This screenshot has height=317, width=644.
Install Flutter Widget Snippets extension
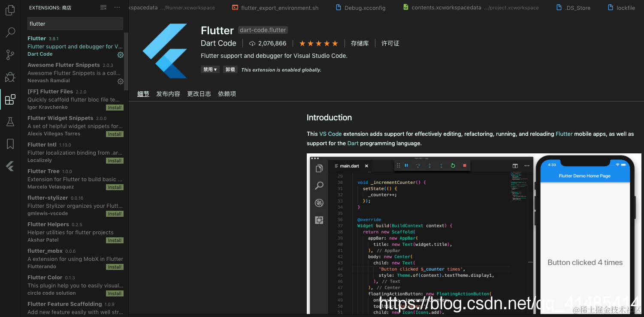pyautogui.click(x=115, y=134)
